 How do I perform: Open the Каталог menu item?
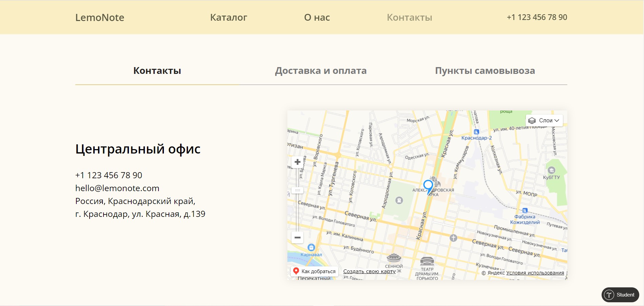pyautogui.click(x=229, y=17)
